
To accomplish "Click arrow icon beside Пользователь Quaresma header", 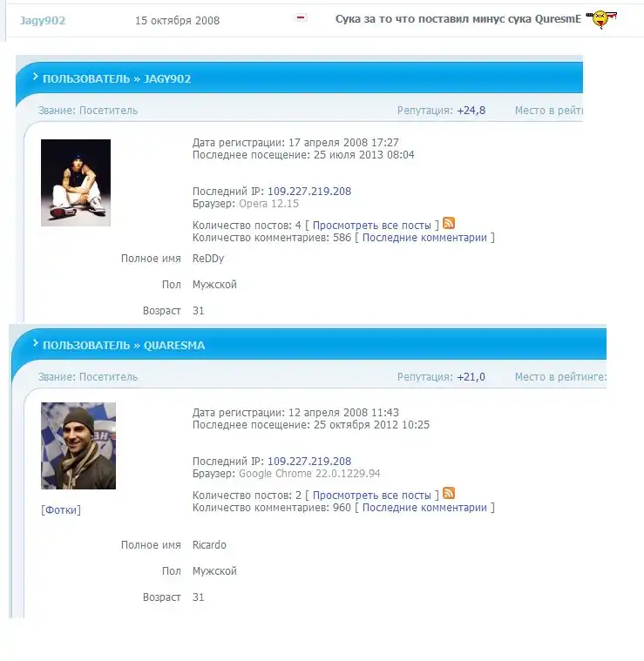I will click(x=36, y=343).
